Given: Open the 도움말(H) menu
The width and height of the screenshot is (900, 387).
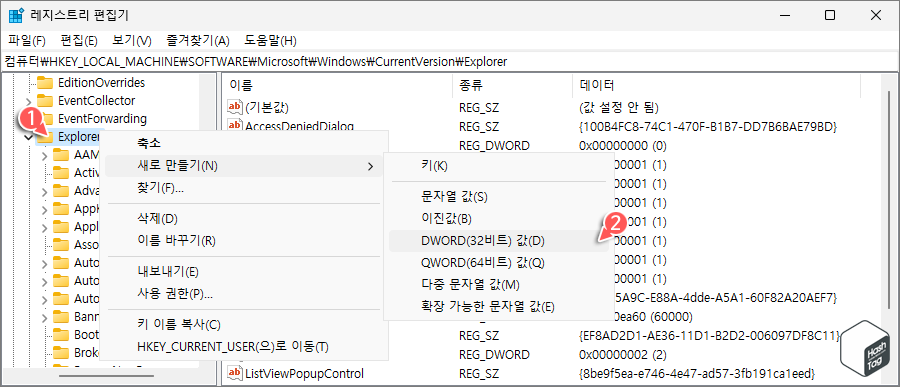Looking at the screenshot, I should click(x=270, y=41).
